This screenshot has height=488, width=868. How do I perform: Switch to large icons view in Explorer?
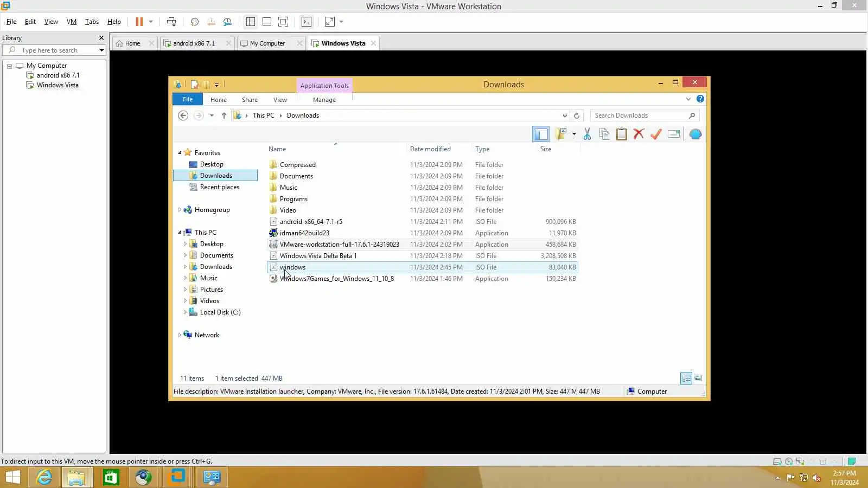698,378
